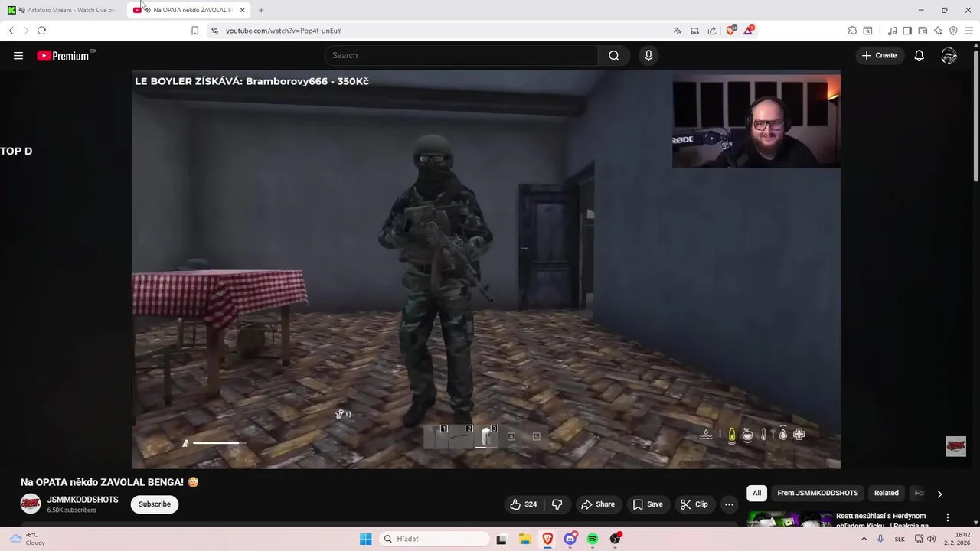980x551 pixels.
Task: Close the Na OPATA YouTube tab
Action: [243, 10]
